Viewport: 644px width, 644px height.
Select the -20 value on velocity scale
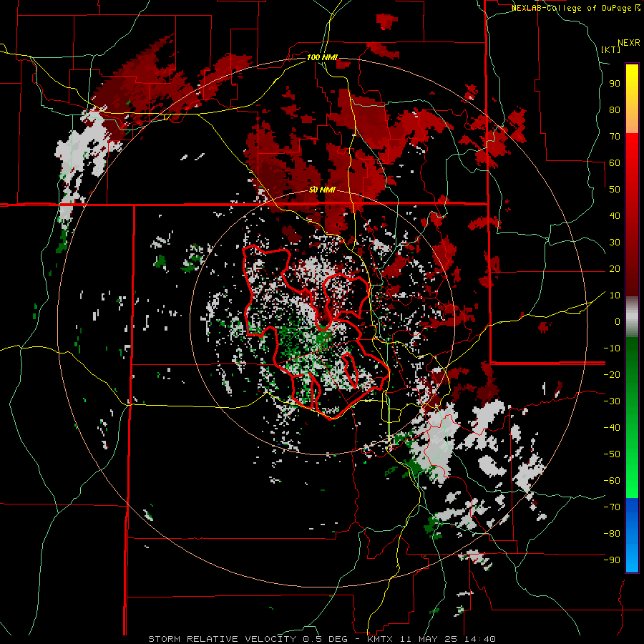click(x=612, y=374)
